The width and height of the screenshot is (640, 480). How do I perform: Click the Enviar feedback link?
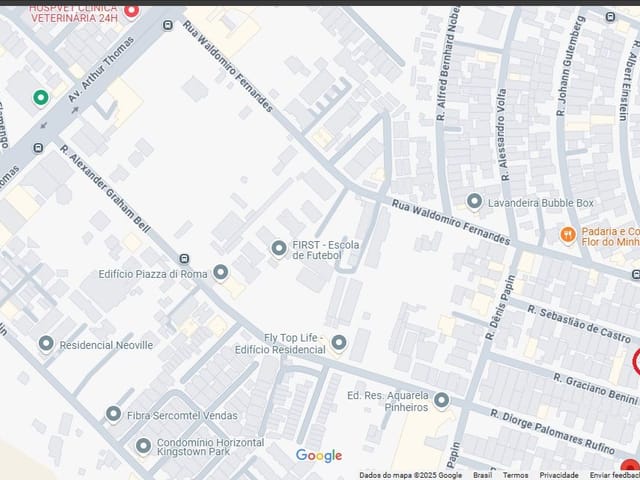(615, 475)
